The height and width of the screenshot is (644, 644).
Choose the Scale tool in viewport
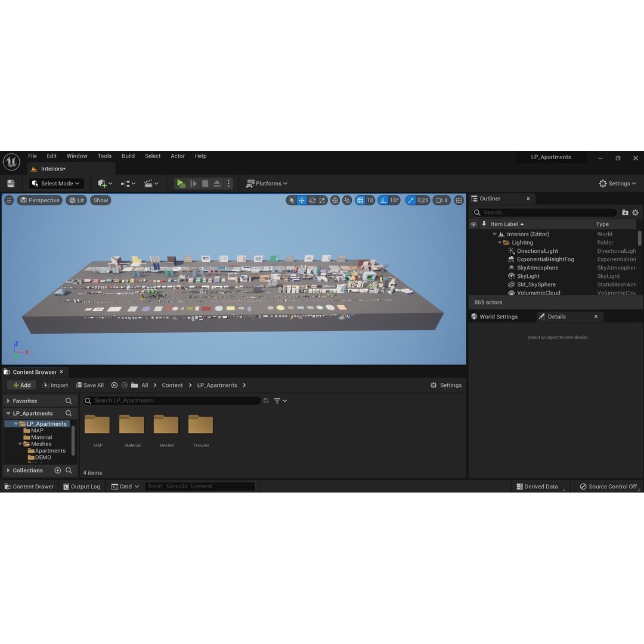pyautogui.click(x=322, y=200)
